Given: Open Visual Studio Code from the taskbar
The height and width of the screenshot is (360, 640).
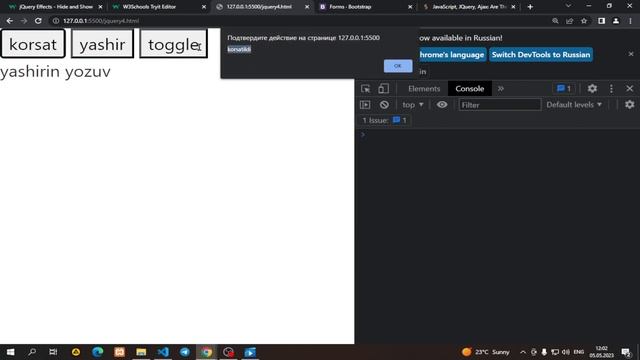Looking at the screenshot, I should 163,352.
